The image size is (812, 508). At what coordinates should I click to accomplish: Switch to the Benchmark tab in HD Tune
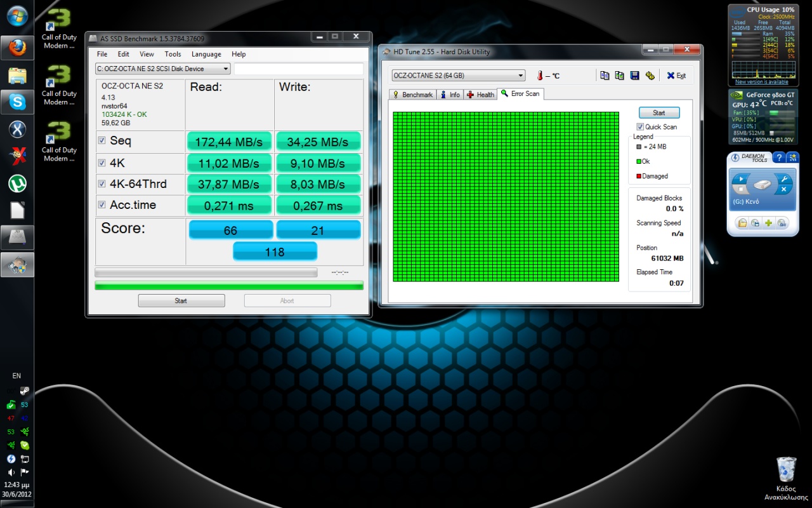tap(412, 95)
